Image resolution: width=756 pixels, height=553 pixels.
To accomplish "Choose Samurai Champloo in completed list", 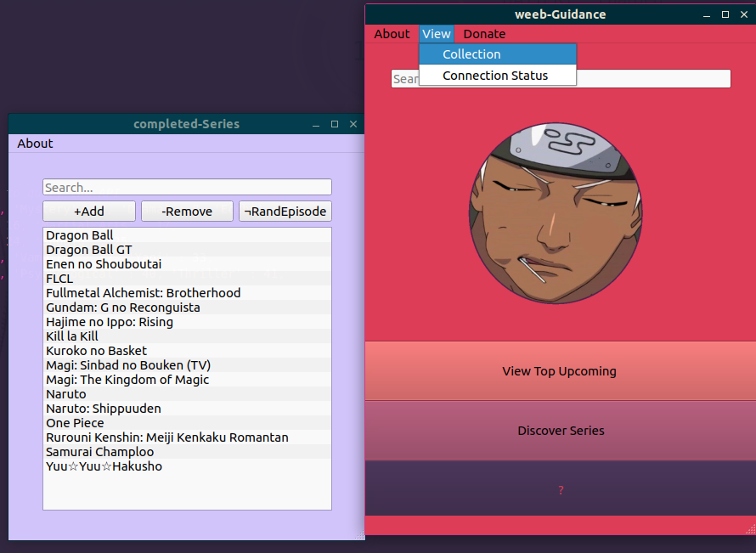I will (99, 452).
